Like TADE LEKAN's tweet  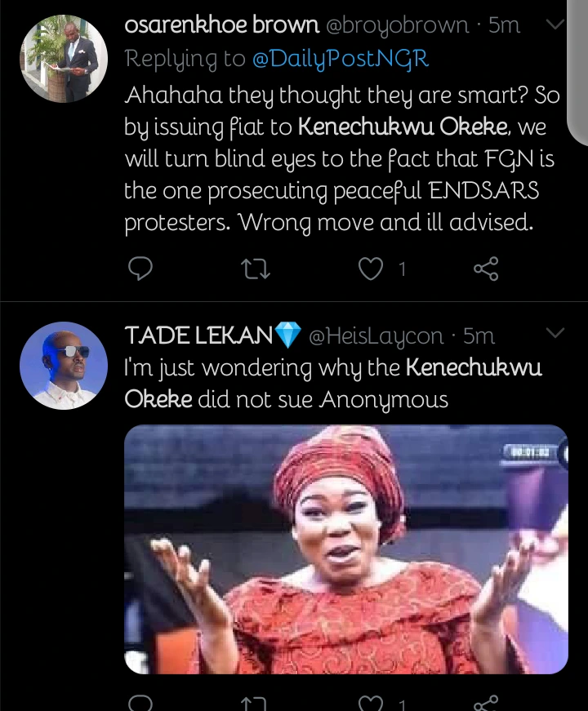(x=372, y=704)
